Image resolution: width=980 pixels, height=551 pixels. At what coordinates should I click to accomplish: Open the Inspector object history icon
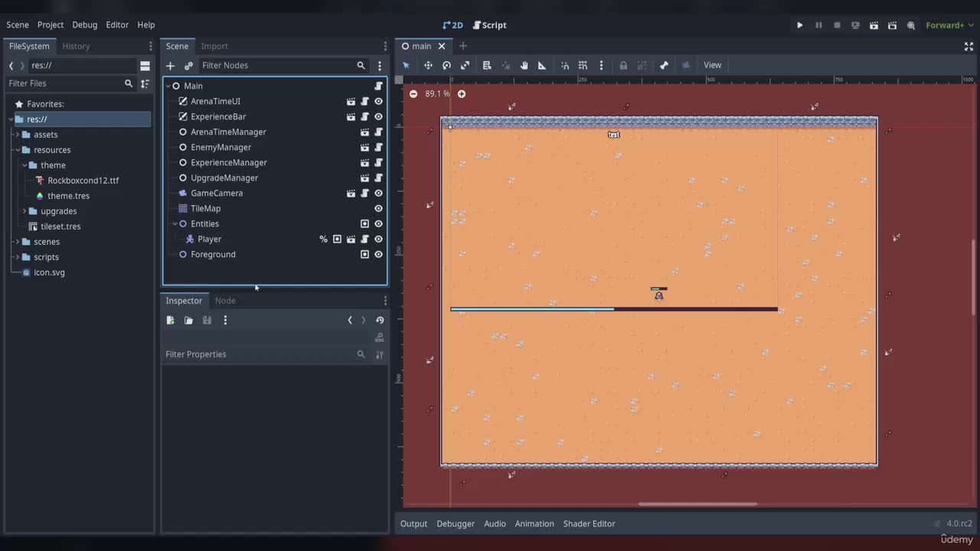(x=380, y=320)
